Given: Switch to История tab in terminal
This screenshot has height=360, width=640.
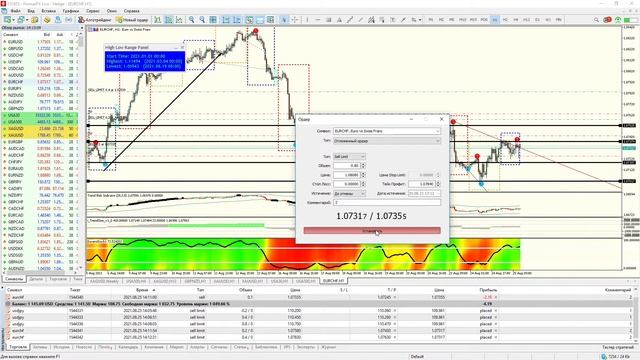Looking at the screenshot, I should [62, 347].
